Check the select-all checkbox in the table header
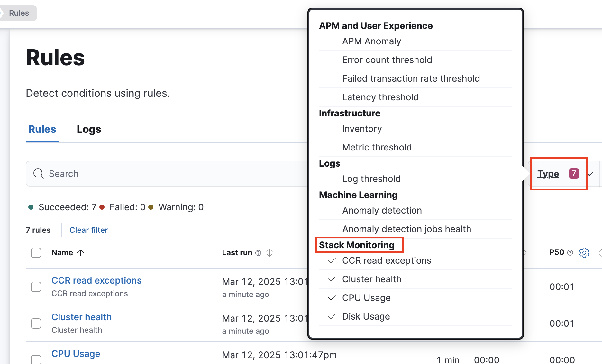The image size is (602, 364). click(x=36, y=253)
